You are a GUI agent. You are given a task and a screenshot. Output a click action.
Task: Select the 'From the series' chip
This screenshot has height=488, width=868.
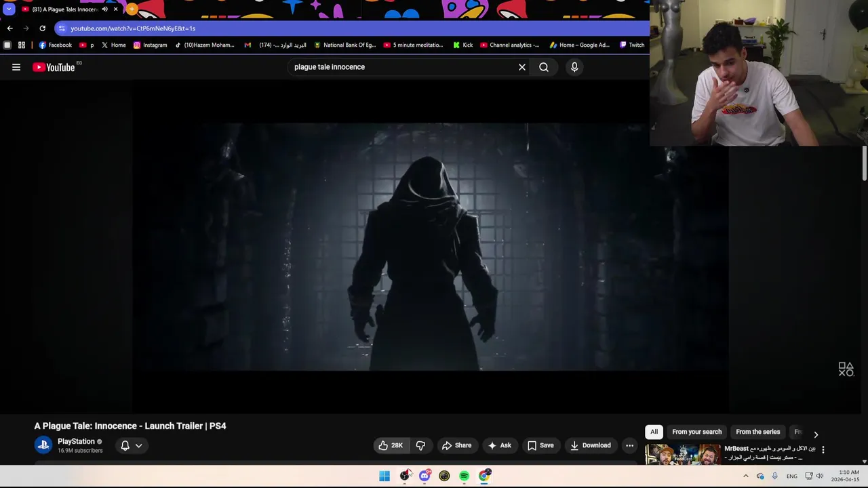click(x=757, y=432)
